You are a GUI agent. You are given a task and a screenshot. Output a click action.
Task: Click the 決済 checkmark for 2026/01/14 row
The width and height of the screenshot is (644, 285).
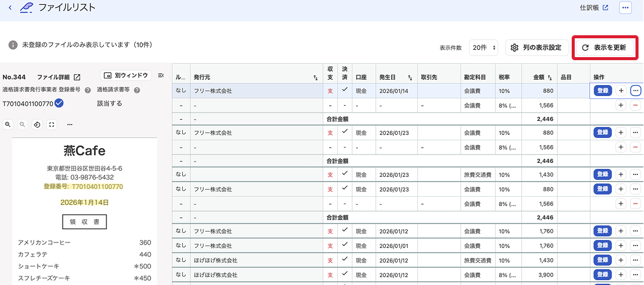[x=344, y=91]
